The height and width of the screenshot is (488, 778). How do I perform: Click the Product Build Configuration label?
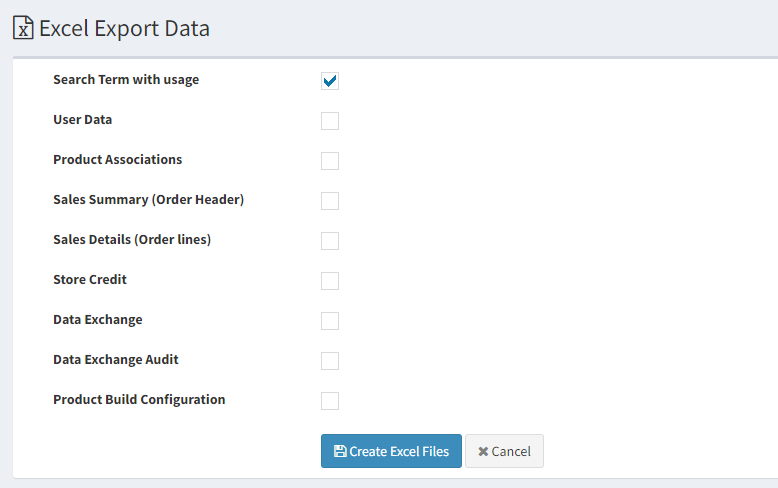coord(139,400)
